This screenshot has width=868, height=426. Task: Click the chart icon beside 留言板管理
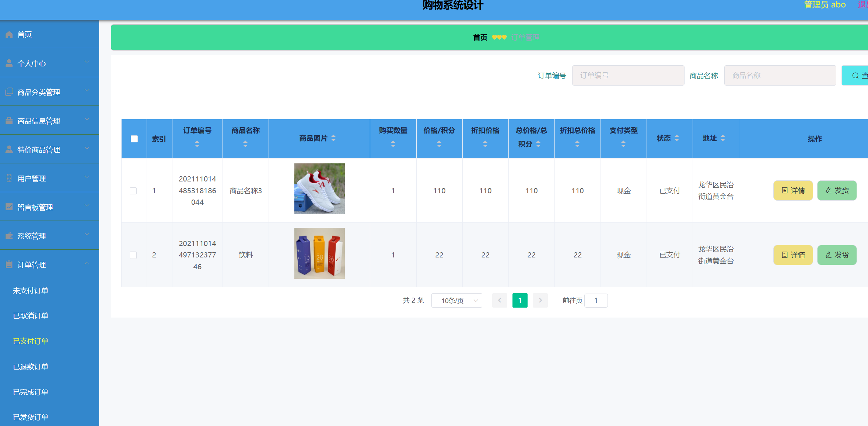(x=9, y=207)
